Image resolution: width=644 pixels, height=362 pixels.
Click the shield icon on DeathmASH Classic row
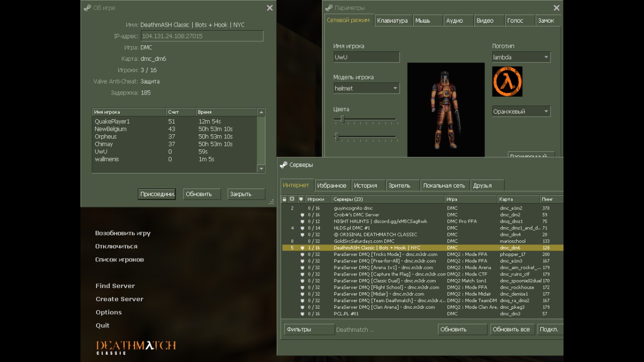[x=302, y=248]
